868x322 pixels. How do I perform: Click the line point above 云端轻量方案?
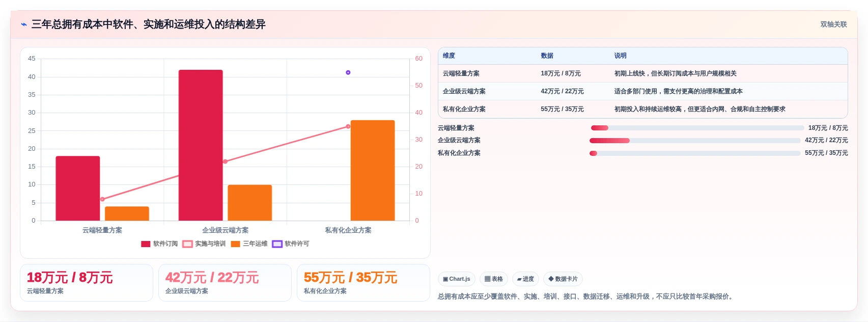pyautogui.click(x=102, y=199)
